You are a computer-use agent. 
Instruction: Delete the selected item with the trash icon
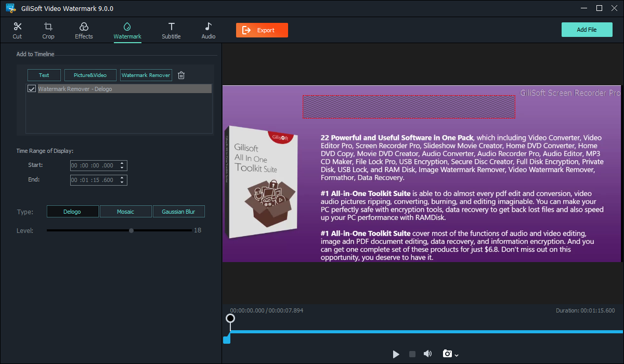[x=181, y=75]
